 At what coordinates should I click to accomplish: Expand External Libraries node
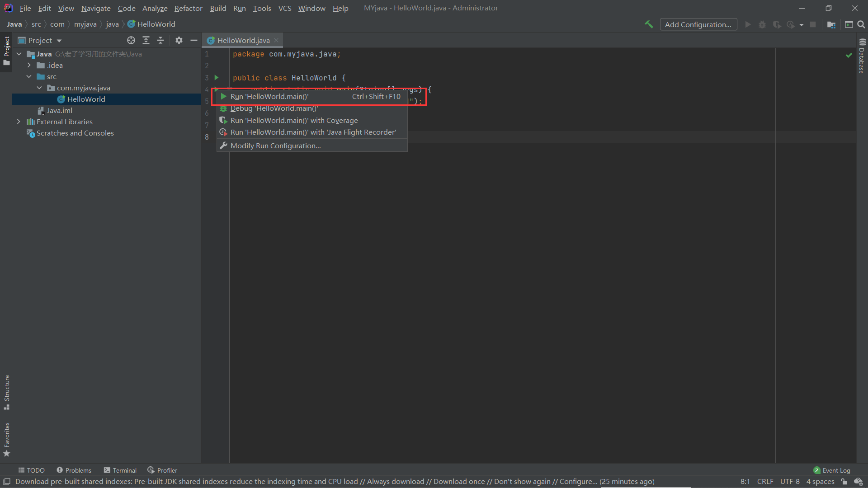(x=19, y=122)
